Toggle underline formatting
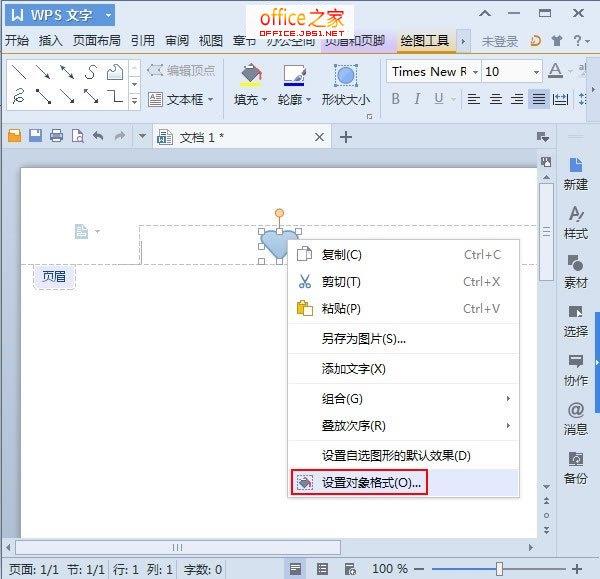The width and height of the screenshot is (600, 579). point(439,99)
